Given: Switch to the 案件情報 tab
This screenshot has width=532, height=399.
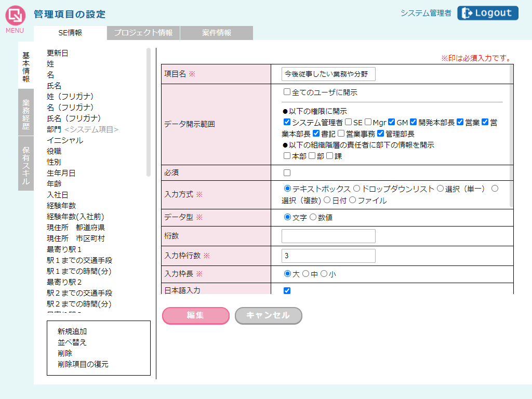Looking at the screenshot, I should [217, 33].
